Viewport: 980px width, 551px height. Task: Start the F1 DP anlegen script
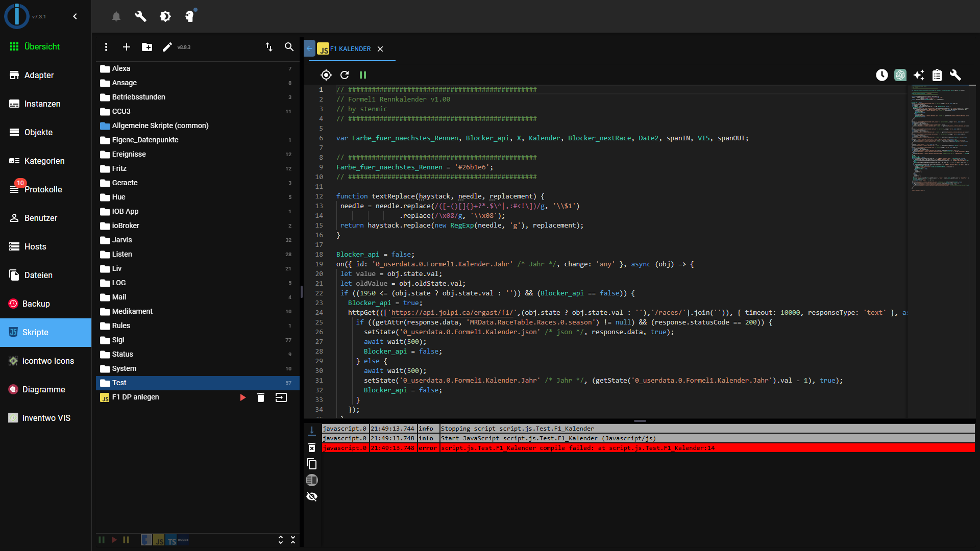click(243, 397)
